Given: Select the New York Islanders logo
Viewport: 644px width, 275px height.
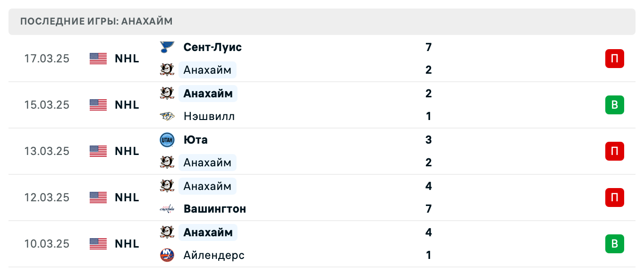Looking at the screenshot, I should 167,255.
